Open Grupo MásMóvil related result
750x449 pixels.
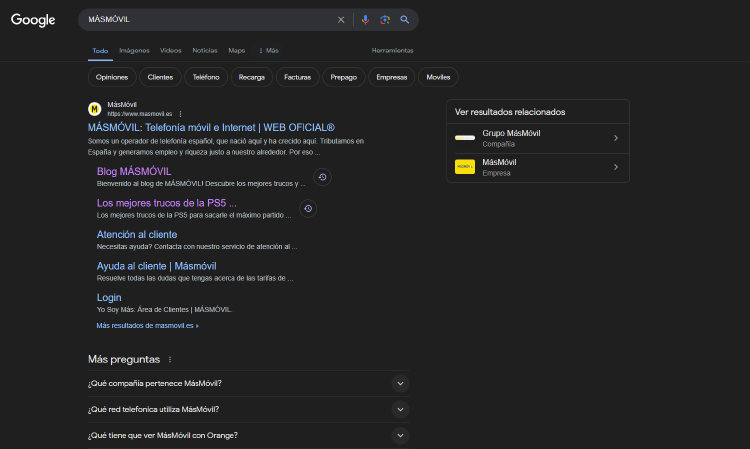(538, 138)
